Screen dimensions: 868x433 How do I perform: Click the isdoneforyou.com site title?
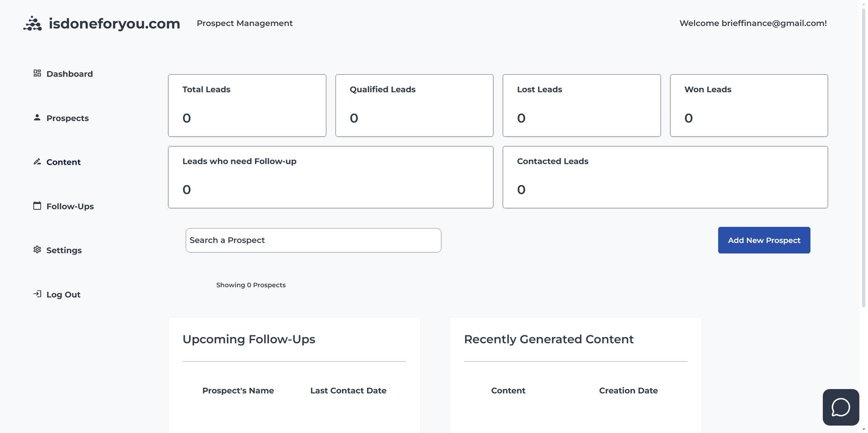(114, 24)
